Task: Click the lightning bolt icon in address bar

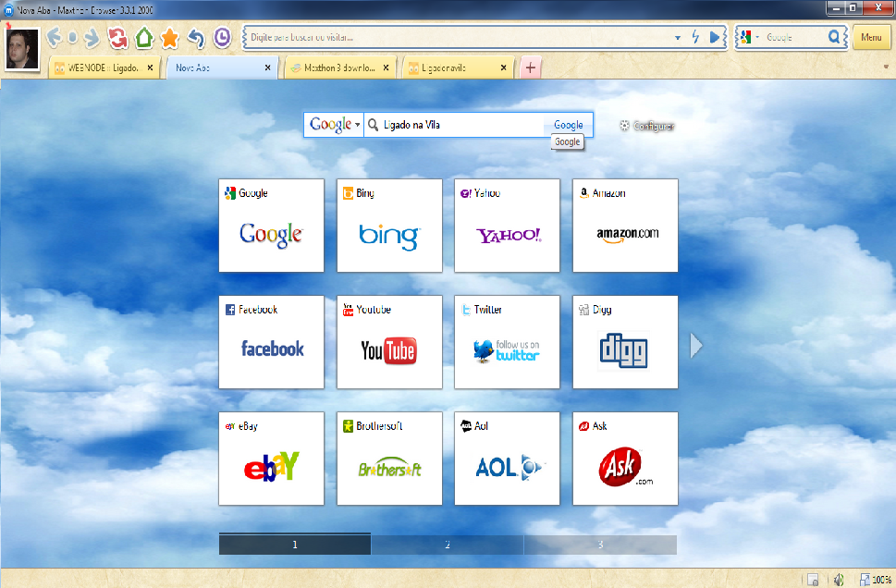Action: 695,37
